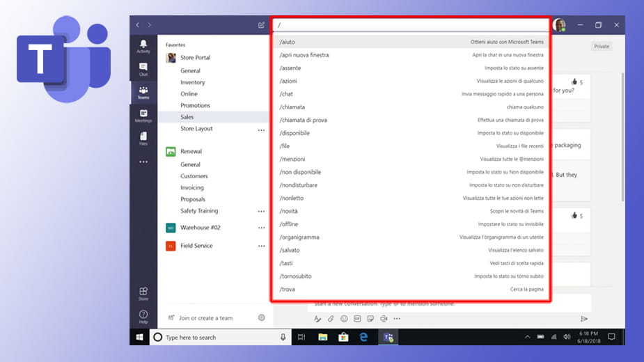Screen dimensions: 644x362
Task: Start a new chat with compose icon
Action: point(261,25)
